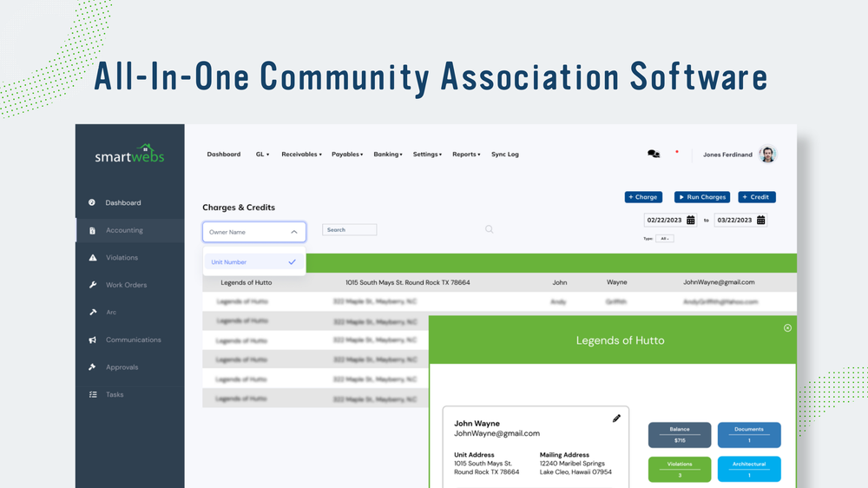Click the pencil edit icon for John Wayne
This screenshot has height=488, width=868.
[x=616, y=419]
